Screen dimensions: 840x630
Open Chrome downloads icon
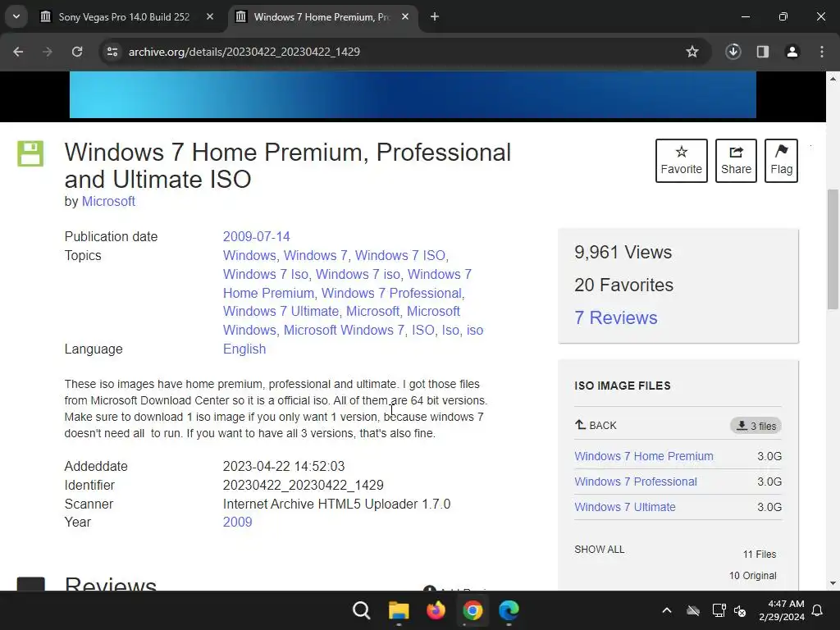click(x=733, y=52)
